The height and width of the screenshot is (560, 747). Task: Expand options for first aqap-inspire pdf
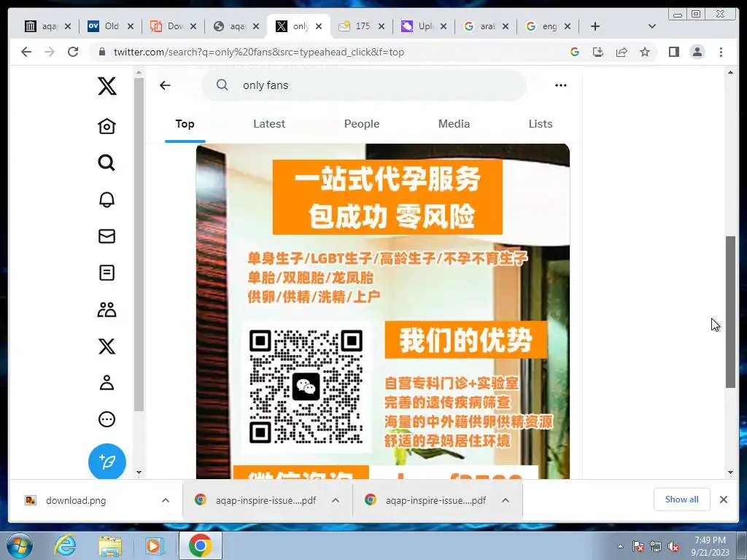(336, 500)
